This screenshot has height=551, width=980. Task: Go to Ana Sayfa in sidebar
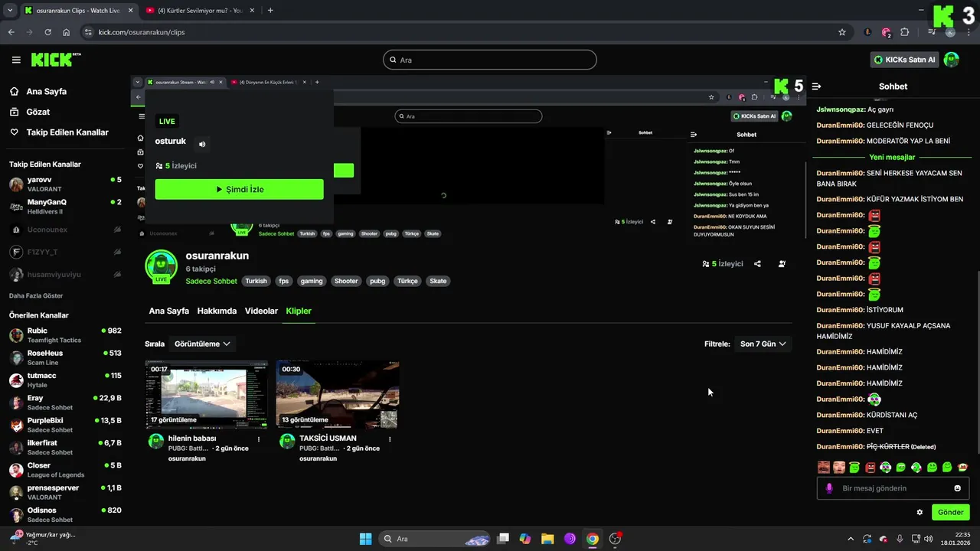(46, 91)
